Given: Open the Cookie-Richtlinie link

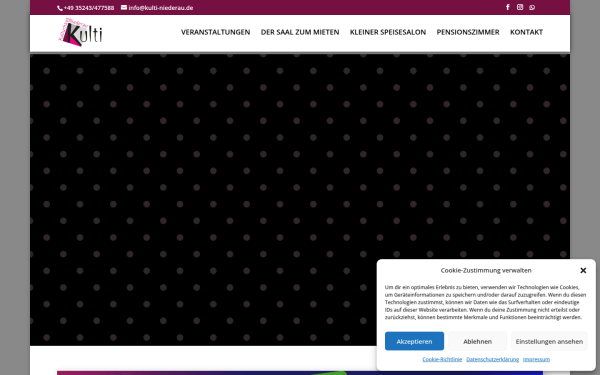Looking at the screenshot, I should pyautogui.click(x=442, y=359).
